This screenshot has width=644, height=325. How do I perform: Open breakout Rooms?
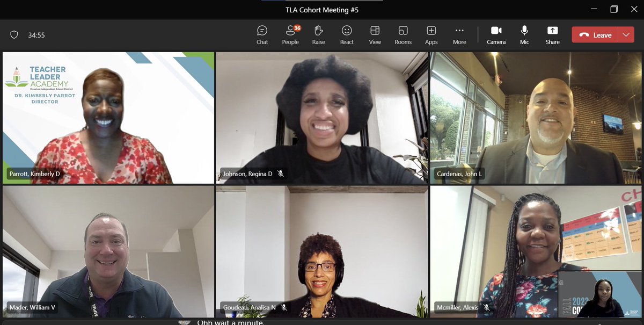point(403,35)
